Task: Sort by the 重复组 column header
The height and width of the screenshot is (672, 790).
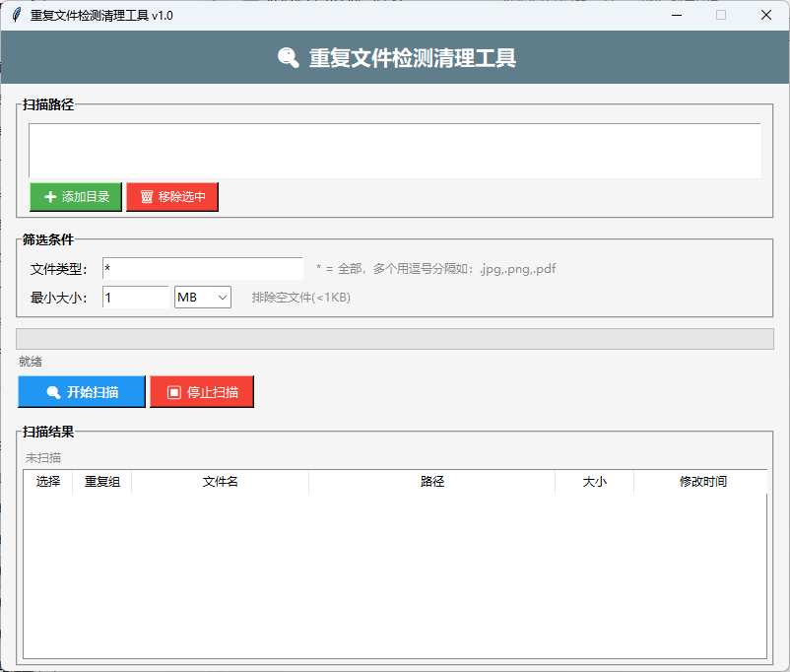Action: pyautogui.click(x=102, y=482)
